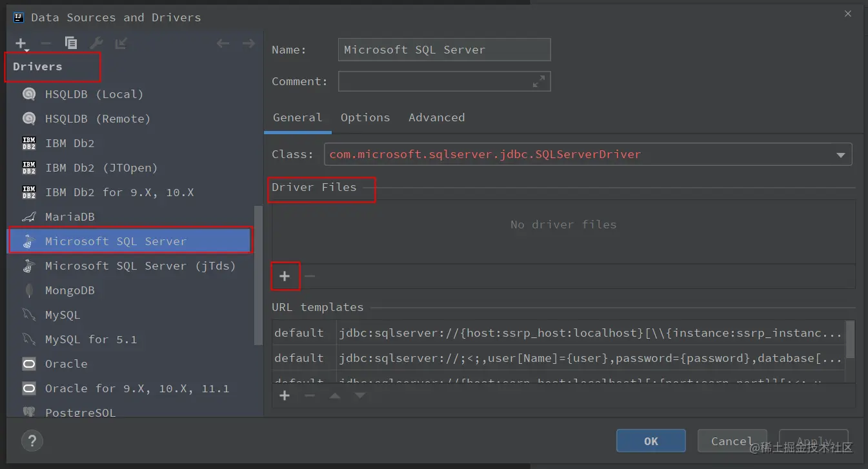Click the Microsoft SQL Server (jTds) icon
The height and width of the screenshot is (469, 868).
(29, 266)
